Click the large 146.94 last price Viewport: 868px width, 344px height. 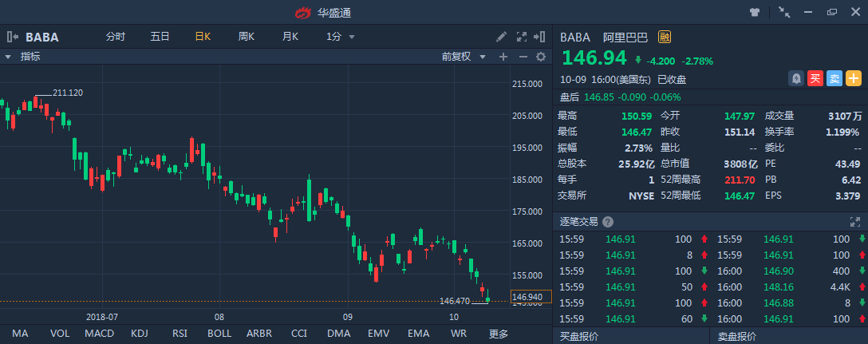pos(594,57)
